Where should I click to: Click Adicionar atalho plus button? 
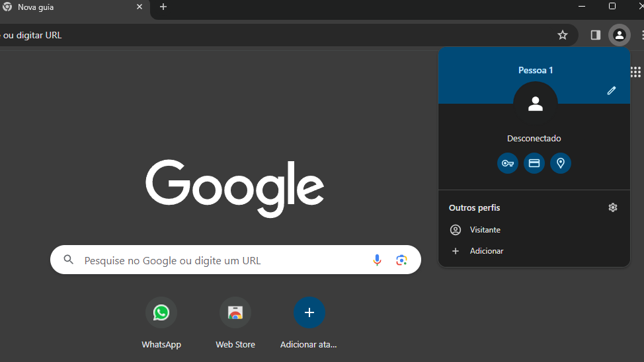309,312
